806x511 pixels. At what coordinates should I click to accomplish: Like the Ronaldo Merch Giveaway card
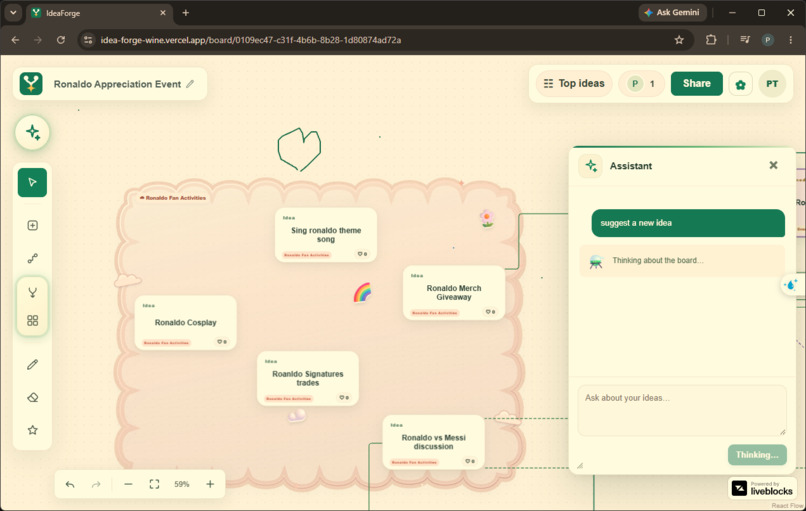click(x=490, y=312)
